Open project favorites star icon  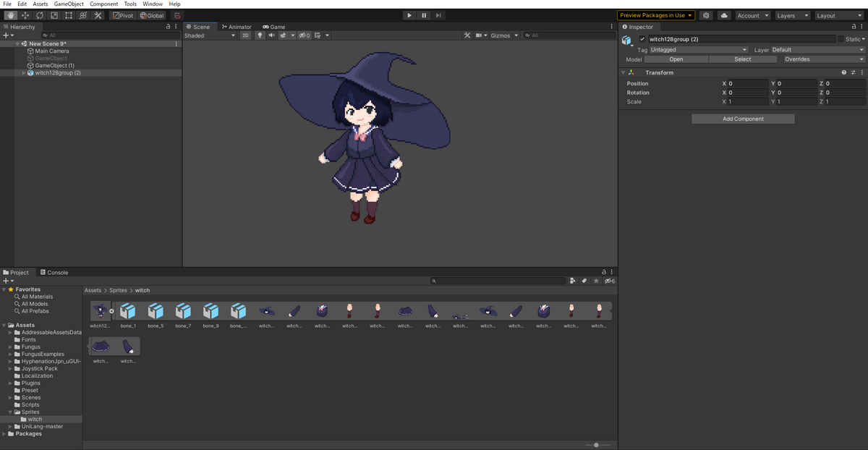coord(596,281)
